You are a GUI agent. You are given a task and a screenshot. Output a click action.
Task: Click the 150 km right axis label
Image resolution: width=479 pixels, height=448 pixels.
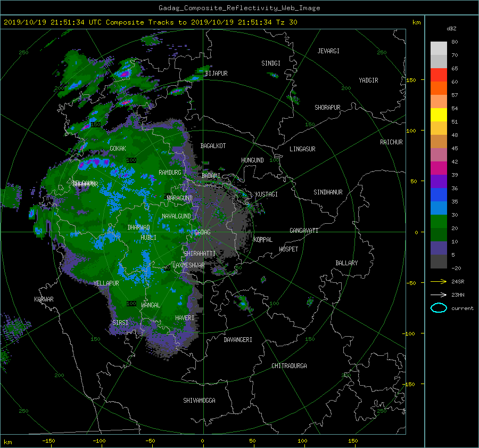(x=411, y=80)
